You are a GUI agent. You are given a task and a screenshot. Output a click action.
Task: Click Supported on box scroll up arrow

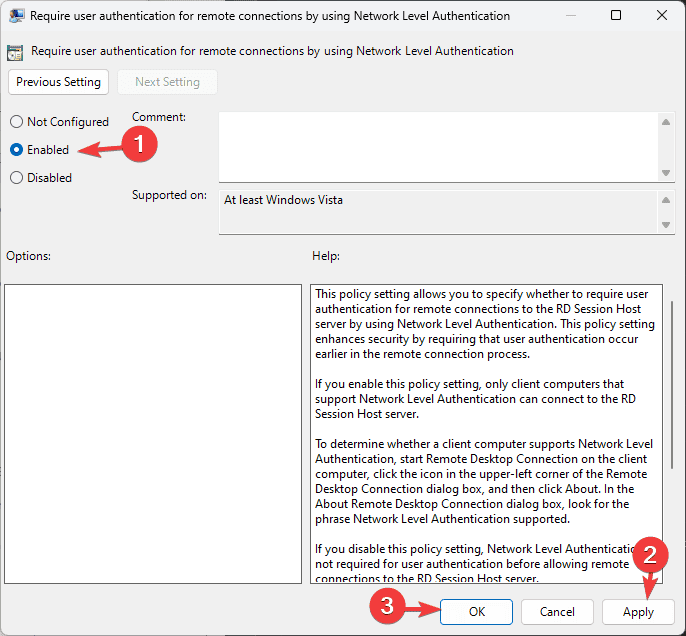[x=666, y=200]
